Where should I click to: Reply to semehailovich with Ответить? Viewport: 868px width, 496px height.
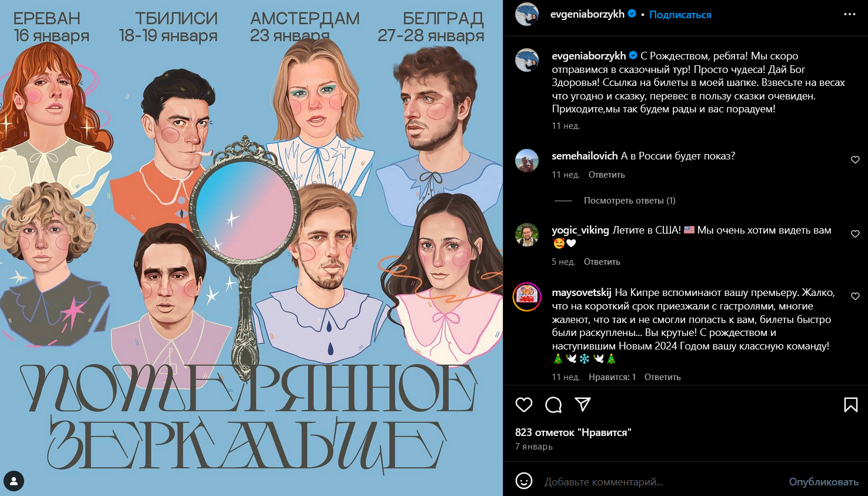(x=606, y=175)
